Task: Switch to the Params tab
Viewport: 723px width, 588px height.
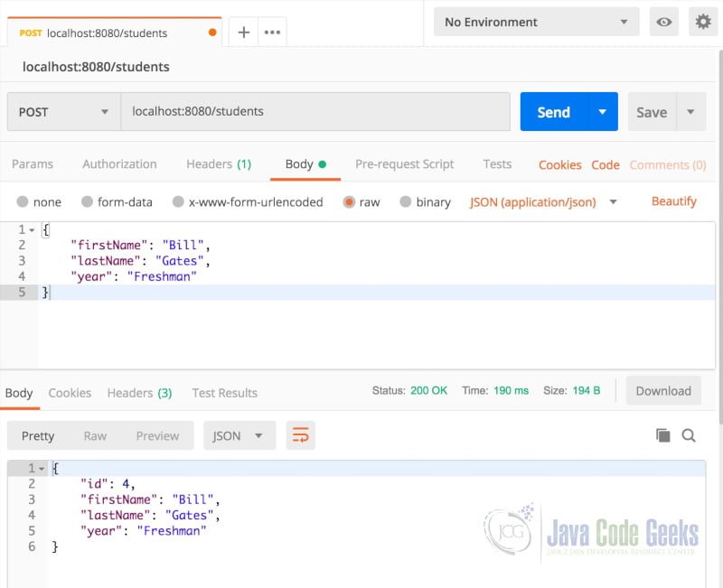Action: pos(33,164)
